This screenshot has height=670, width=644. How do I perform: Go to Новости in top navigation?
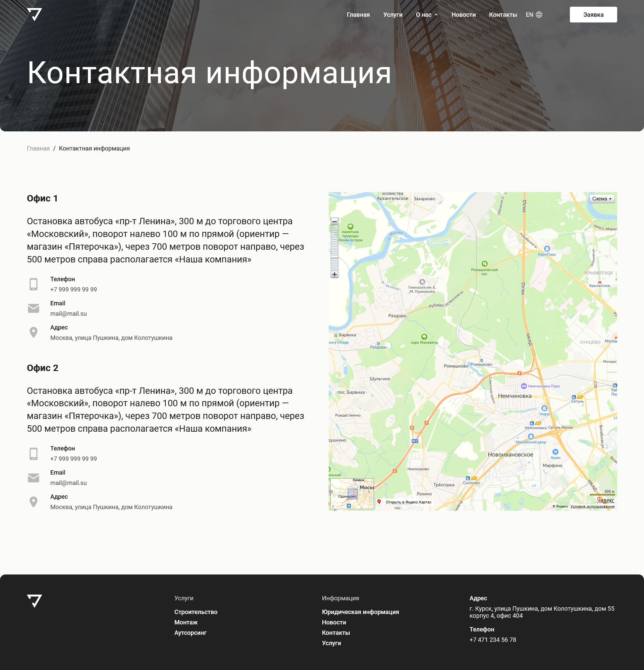click(463, 15)
